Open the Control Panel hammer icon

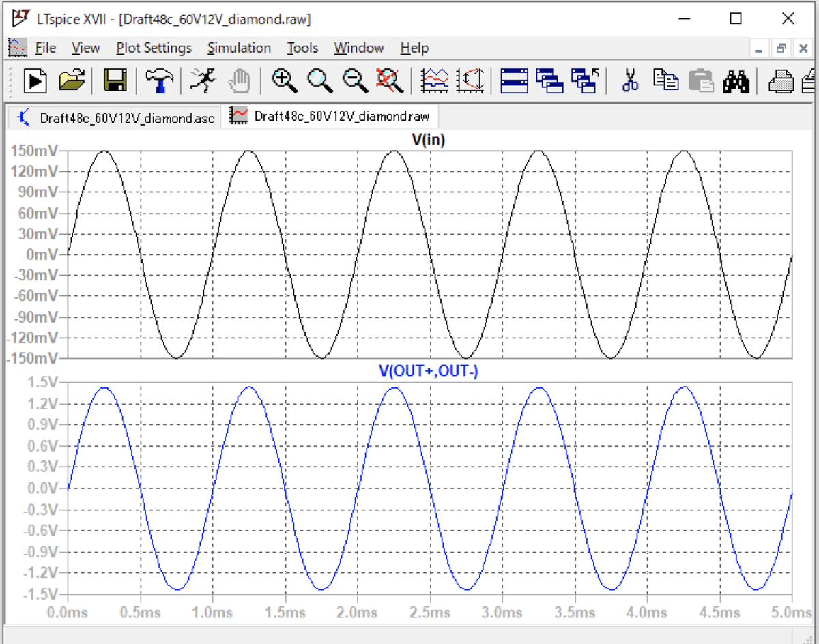[158, 81]
